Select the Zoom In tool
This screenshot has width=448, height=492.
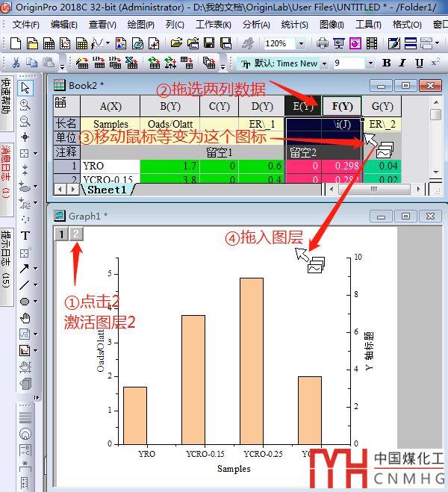(x=25, y=105)
